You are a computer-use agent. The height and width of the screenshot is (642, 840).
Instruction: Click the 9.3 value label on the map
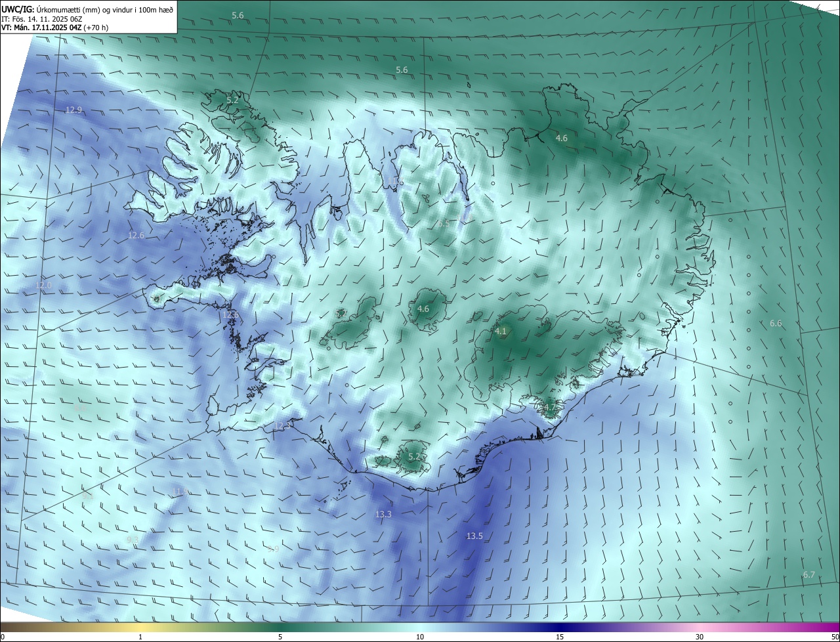(132, 540)
